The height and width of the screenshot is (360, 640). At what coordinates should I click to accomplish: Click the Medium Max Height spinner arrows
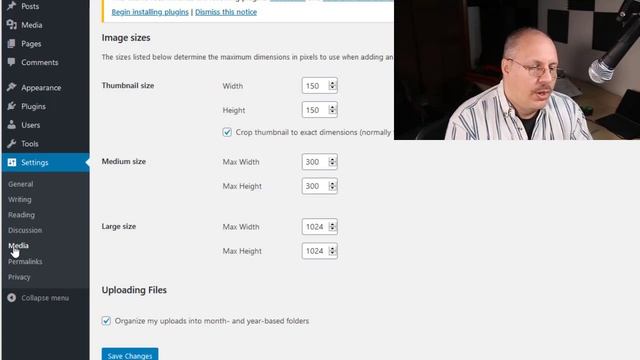click(x=332, y=185)
